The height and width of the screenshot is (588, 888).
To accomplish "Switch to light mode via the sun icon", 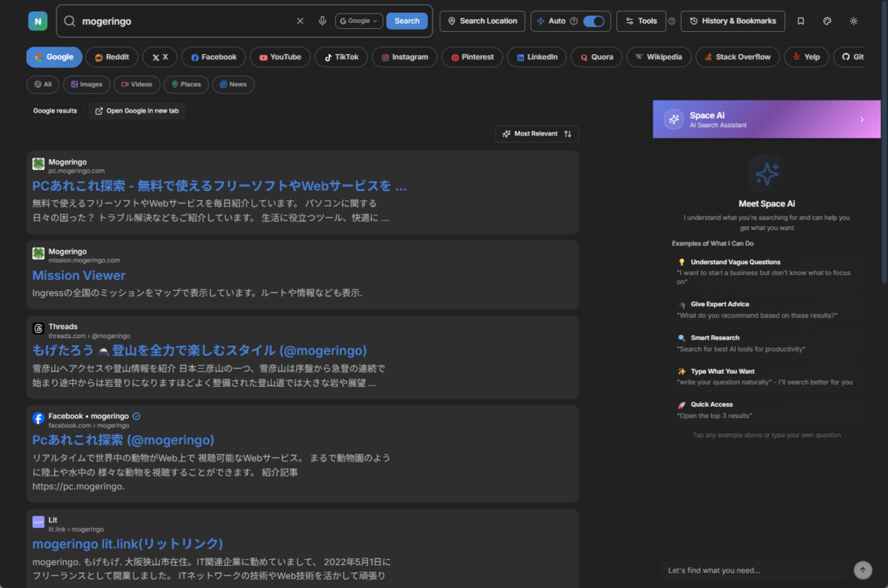I will (852, 21).
